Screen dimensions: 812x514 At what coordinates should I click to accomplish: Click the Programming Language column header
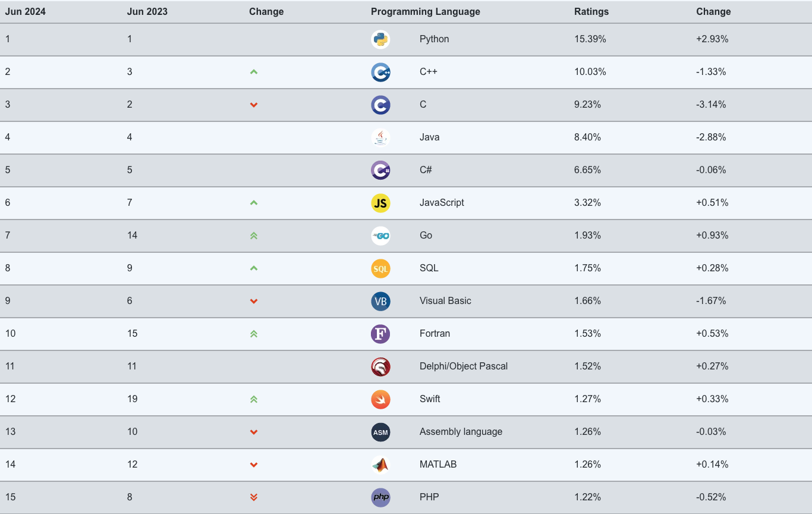425,12
